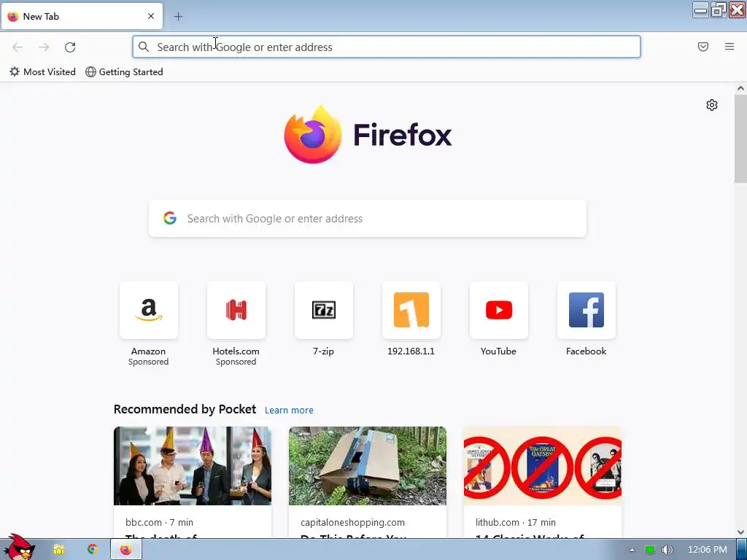Click the vertical scrollbar thumb
Screen dimensions: 747x560
[x=740, y=139]
